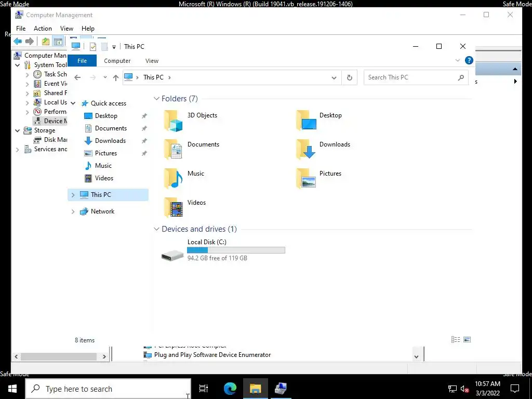This screenshot has height=399, width=532.
Task: Select Pictures under Quick access
Action: [106, 153]
